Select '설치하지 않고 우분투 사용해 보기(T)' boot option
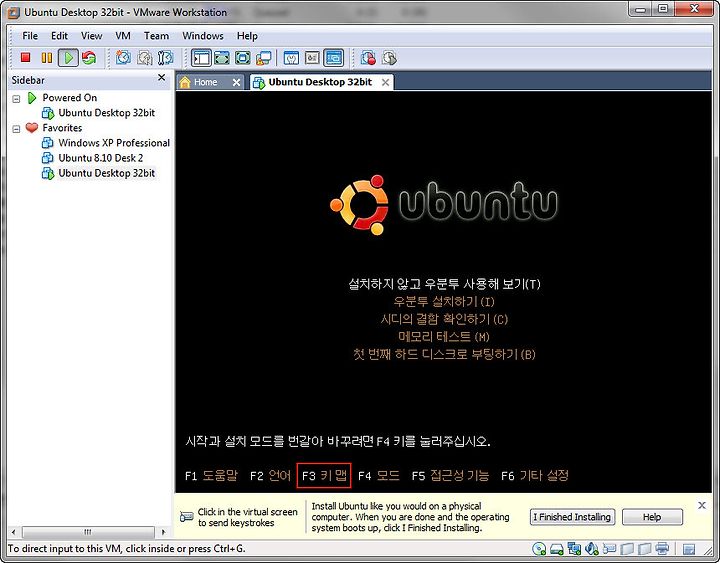 pos(444,284)
